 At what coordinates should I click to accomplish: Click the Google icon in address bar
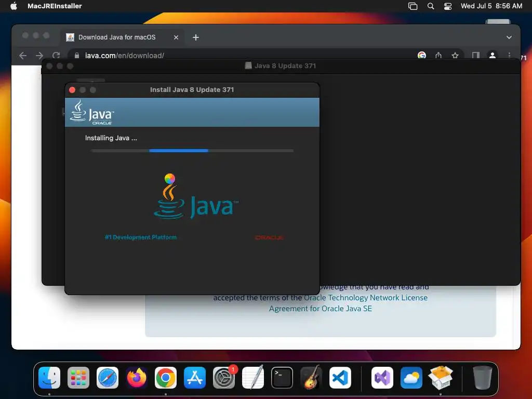[x=422, y=55]
